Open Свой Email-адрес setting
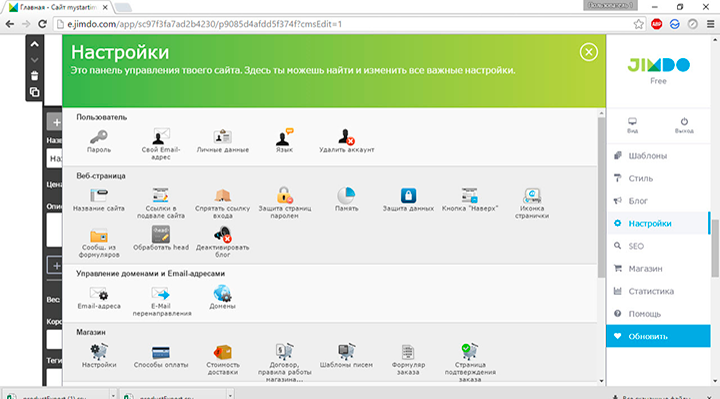This screenshot has width=720, height=399. click(161, 144)
